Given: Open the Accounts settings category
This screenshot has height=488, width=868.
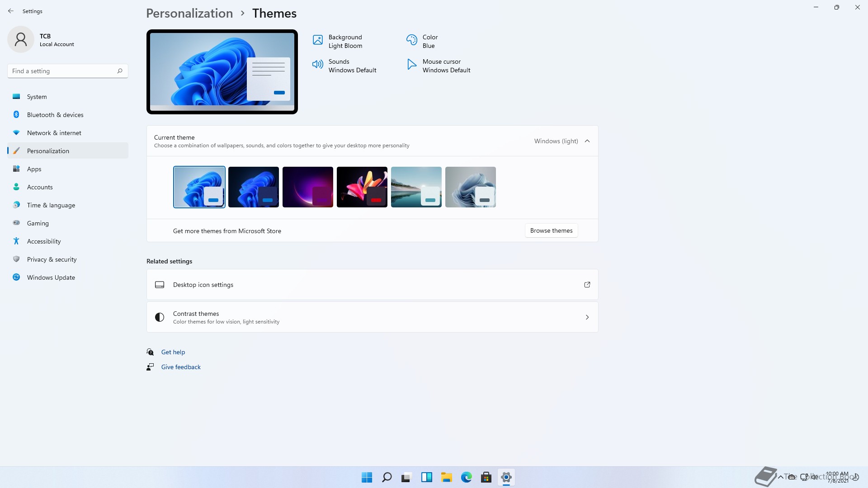Looking at the screenshot, I should pyautogui.click(x=68, y=187).
